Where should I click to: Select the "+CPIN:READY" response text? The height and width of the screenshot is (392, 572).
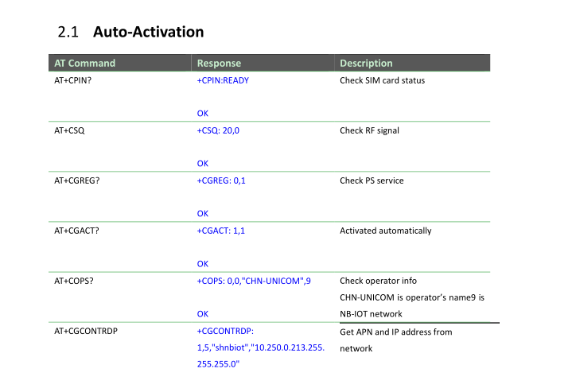tap(223, 80)
